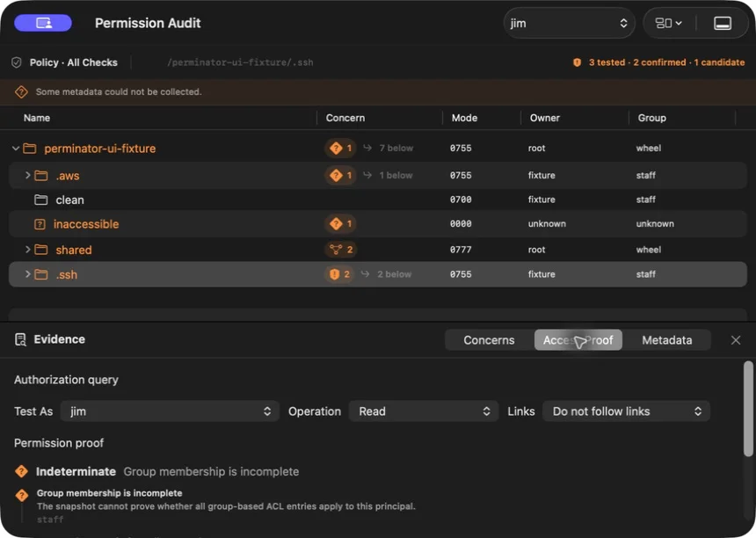Switch to the Concerns tab
This screenshot has height=538, width=756.
click(x=489, y=340)
